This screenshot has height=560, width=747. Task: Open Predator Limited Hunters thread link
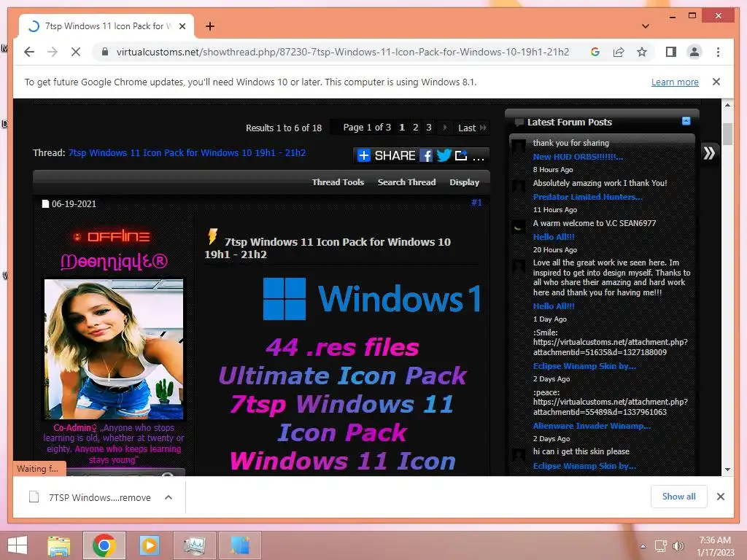pyautogui.click(x=587, y=197)
